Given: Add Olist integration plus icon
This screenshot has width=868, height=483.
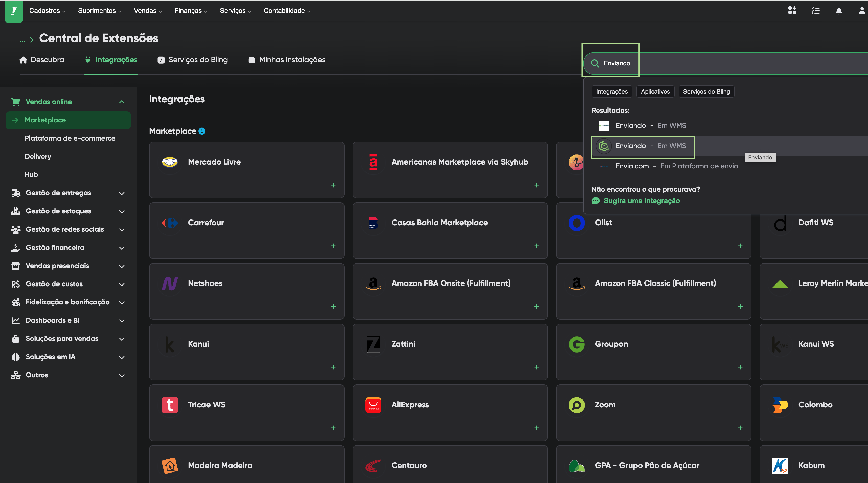Looking at the screenshot, I should 740,246.
